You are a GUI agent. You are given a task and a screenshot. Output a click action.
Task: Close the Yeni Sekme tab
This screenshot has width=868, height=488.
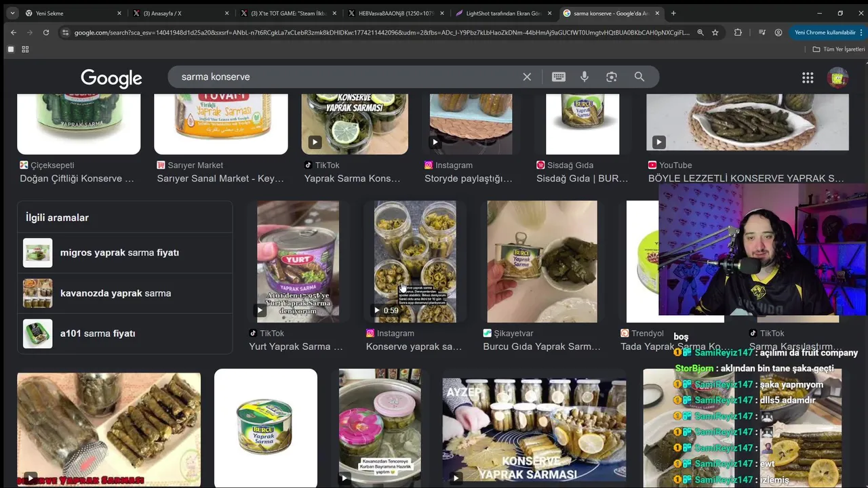pyautogui.click(x=119, y=13)
